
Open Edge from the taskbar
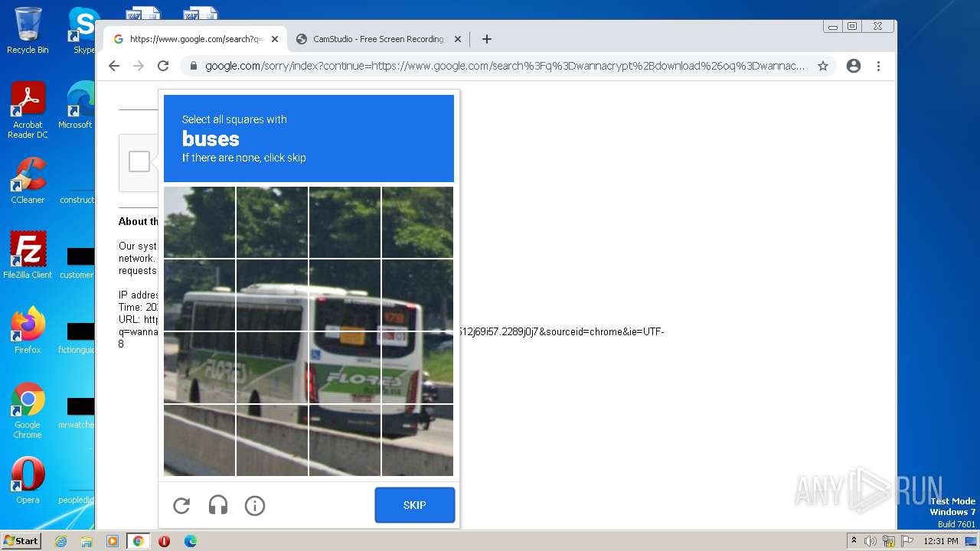click(x=190, y=541)
